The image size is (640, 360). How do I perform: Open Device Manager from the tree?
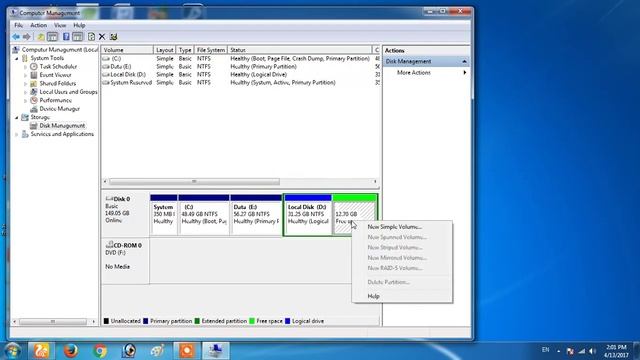coord(59,109)
